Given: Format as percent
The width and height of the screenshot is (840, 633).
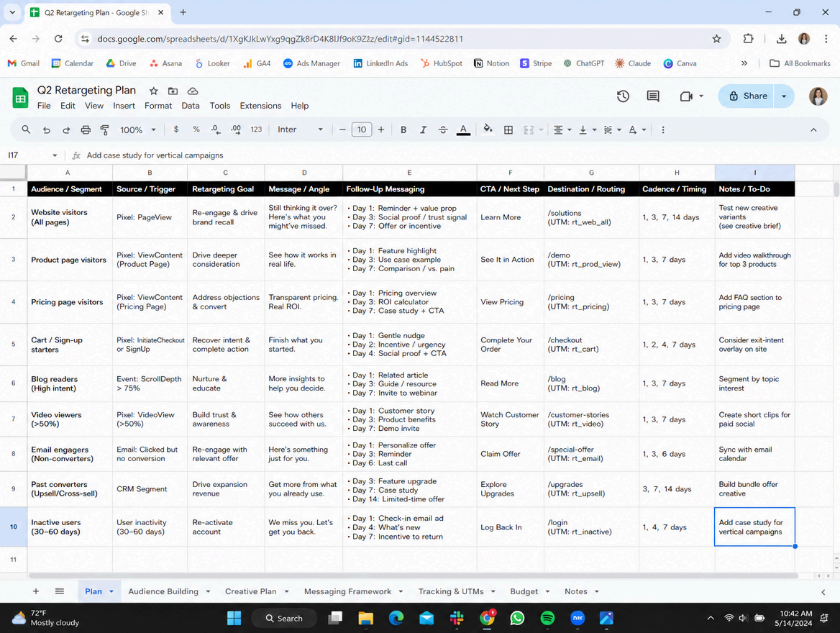Looking at the screenshot, I should [x=196, y=129].
